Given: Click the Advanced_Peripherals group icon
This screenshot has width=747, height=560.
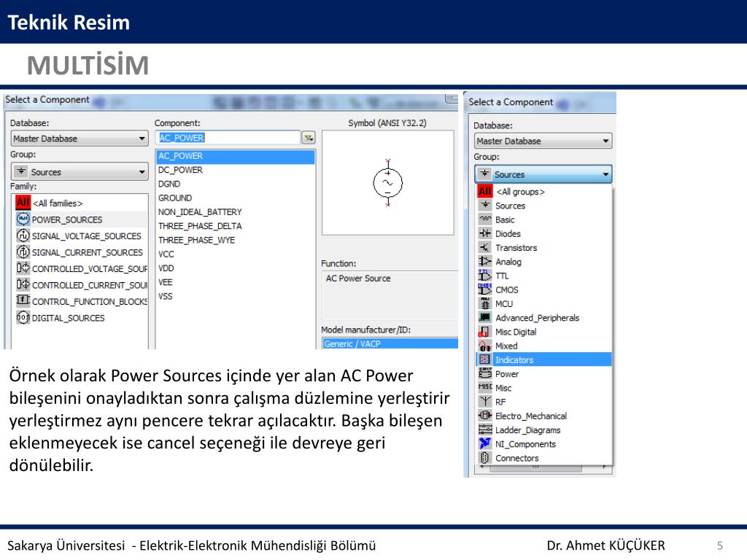Looking at the screenshot, I should tap(485, 317).
